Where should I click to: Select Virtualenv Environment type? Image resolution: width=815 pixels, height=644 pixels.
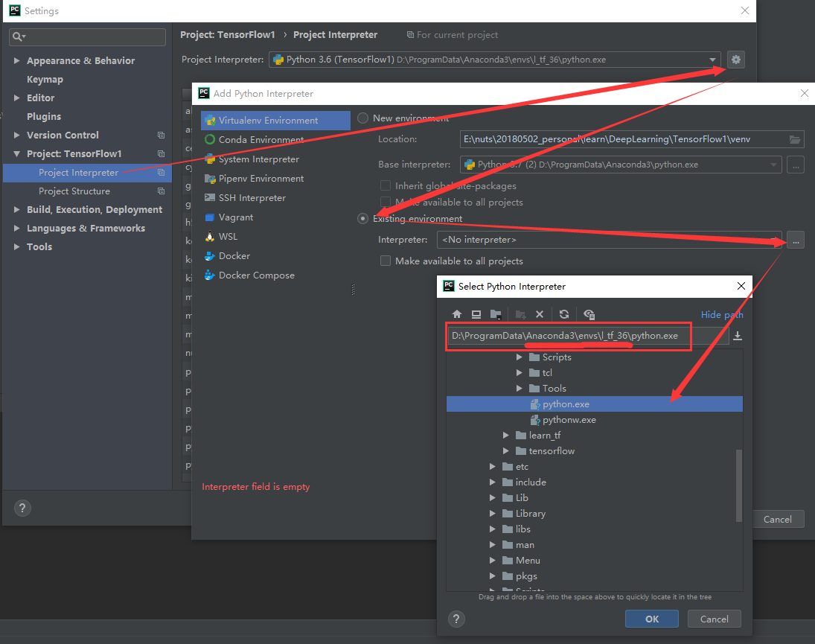(x=275, y=120)
